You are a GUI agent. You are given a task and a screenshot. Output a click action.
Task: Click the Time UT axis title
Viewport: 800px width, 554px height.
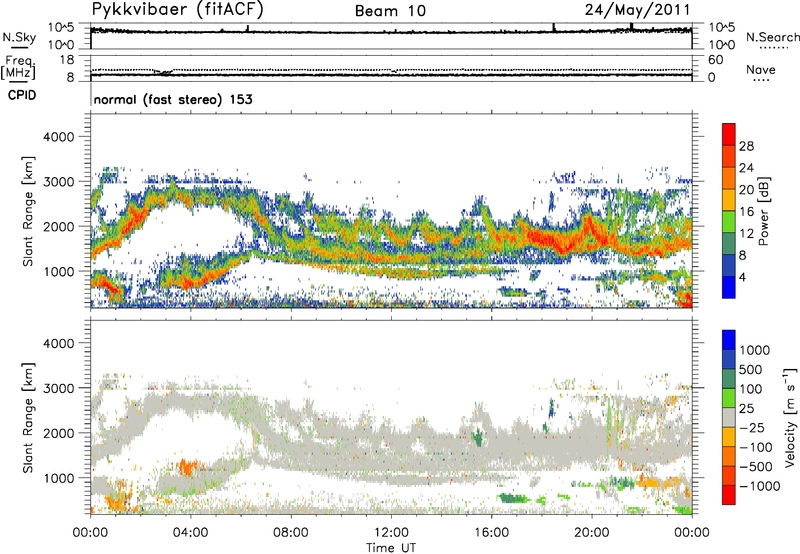(391, 548)
